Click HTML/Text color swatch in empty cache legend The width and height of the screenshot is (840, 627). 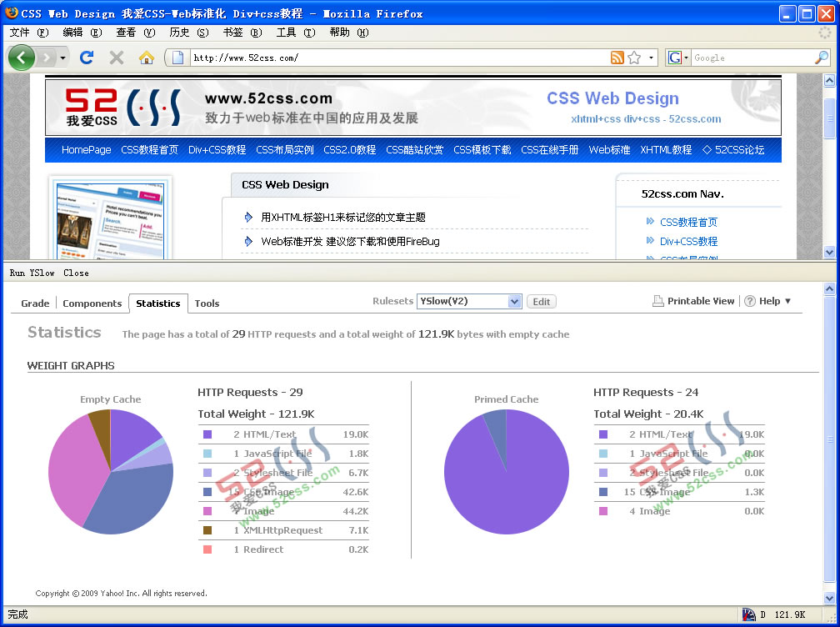click(x=207, y=434)
